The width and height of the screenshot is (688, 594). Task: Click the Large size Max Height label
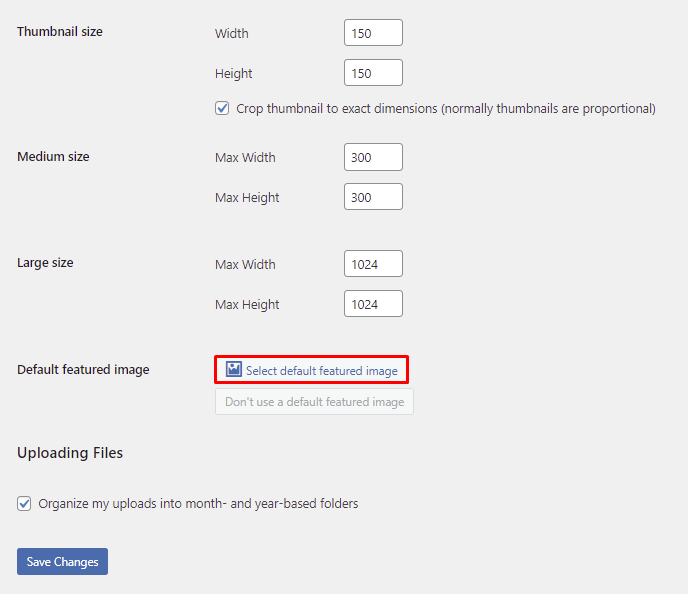(247, 304)
